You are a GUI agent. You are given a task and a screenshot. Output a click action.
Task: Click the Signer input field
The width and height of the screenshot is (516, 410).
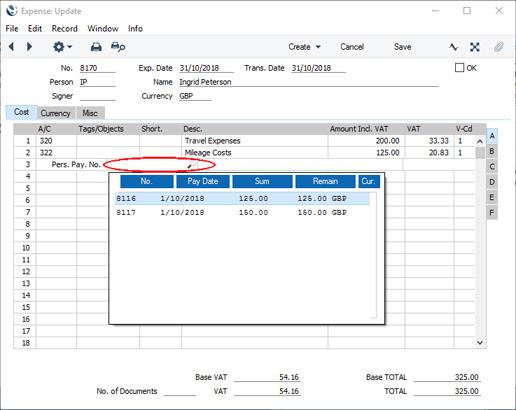97,96
